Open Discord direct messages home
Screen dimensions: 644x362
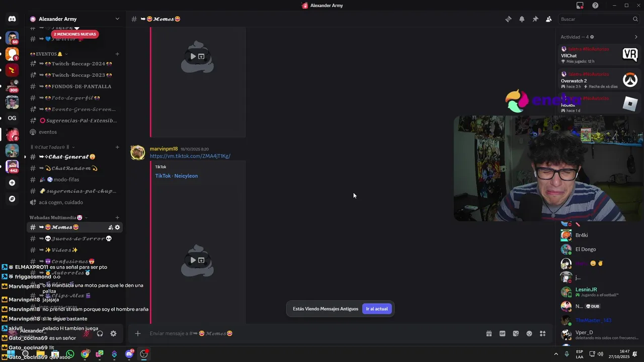pos(12,19)
